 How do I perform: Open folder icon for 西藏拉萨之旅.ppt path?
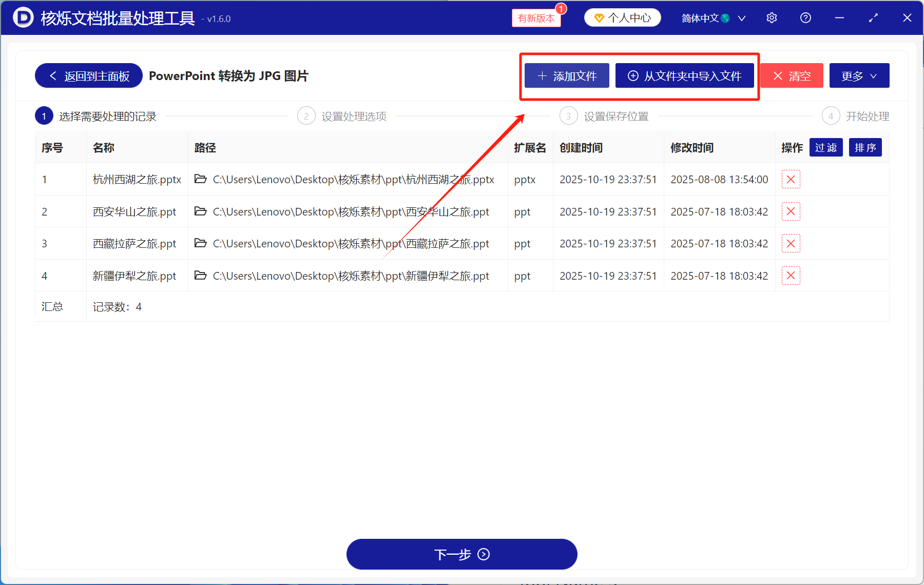coord(201,243)
